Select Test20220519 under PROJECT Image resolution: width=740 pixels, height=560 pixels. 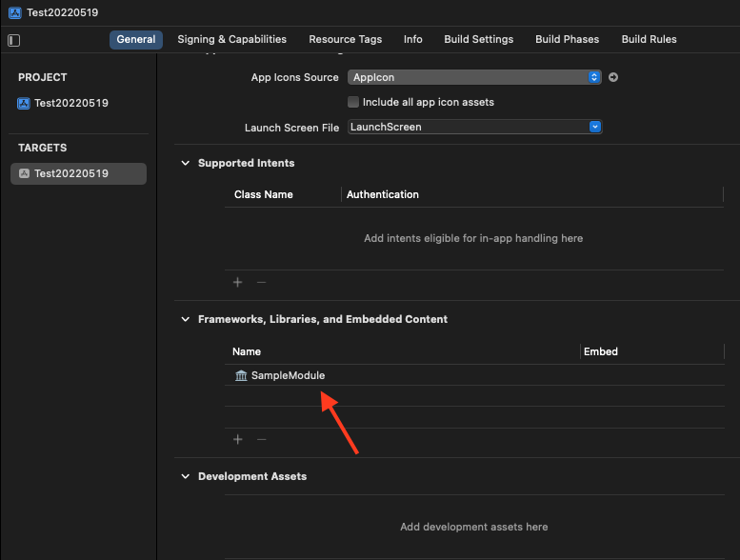click(x=71, y=103)
